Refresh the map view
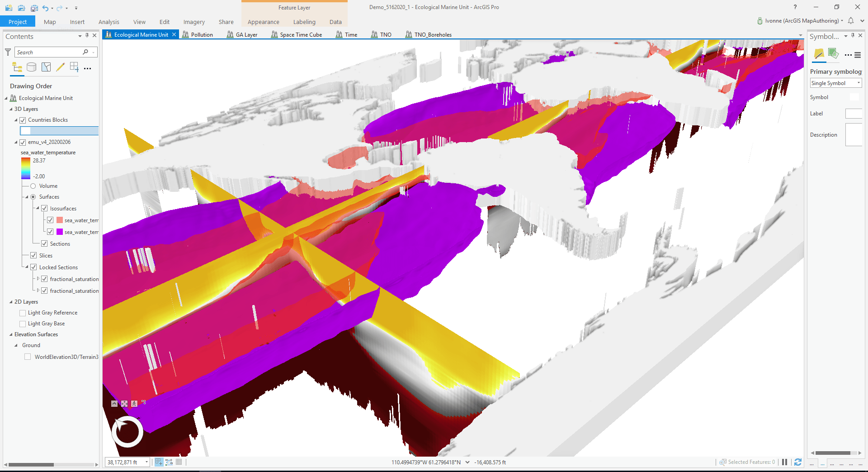Screen dimensions: 868x472 coord(798,462)
